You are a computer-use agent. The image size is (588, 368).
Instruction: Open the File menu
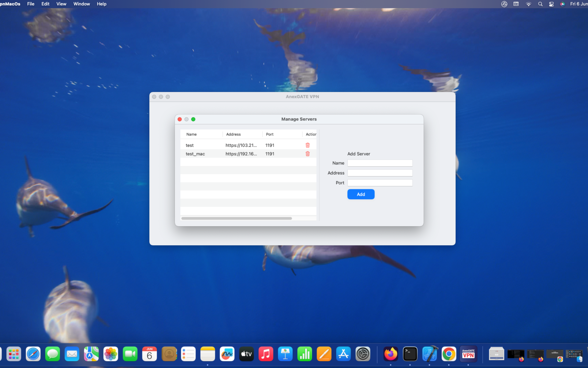point(31,4)
